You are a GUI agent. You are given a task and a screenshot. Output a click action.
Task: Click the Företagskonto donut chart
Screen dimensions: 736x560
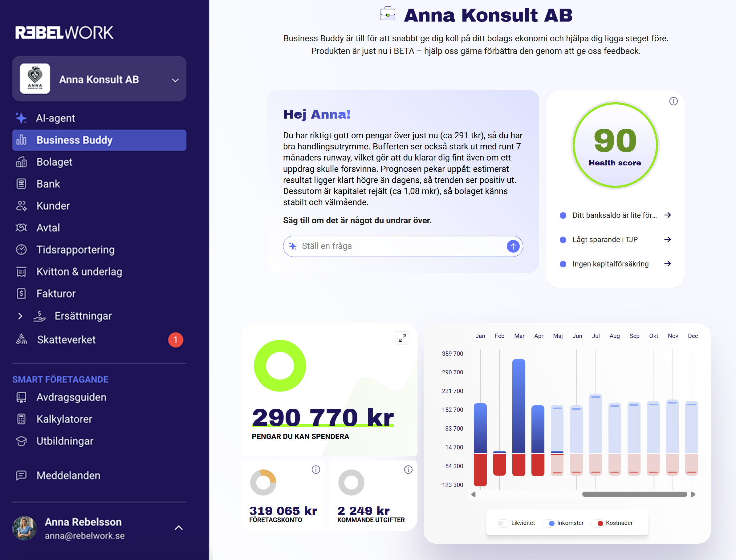pos(263,482)
